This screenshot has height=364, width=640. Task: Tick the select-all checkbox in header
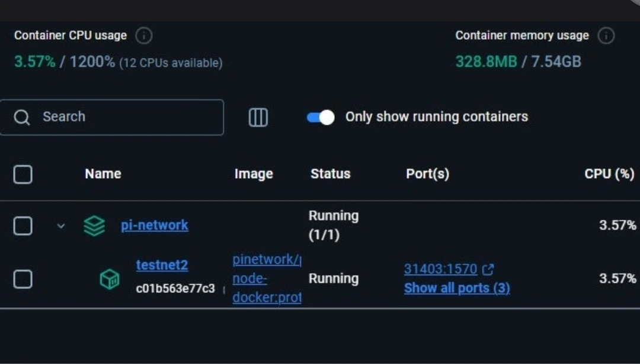click(x=23, y=175)
